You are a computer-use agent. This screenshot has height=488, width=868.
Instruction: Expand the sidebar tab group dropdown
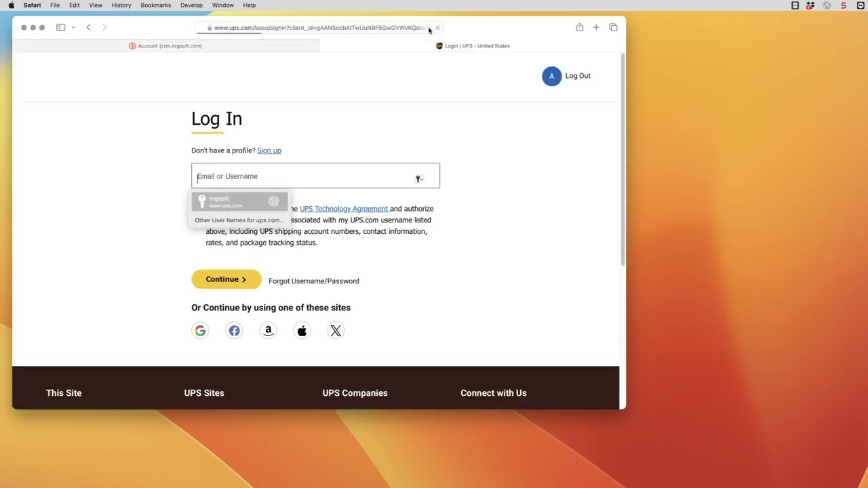click(73, 28)
